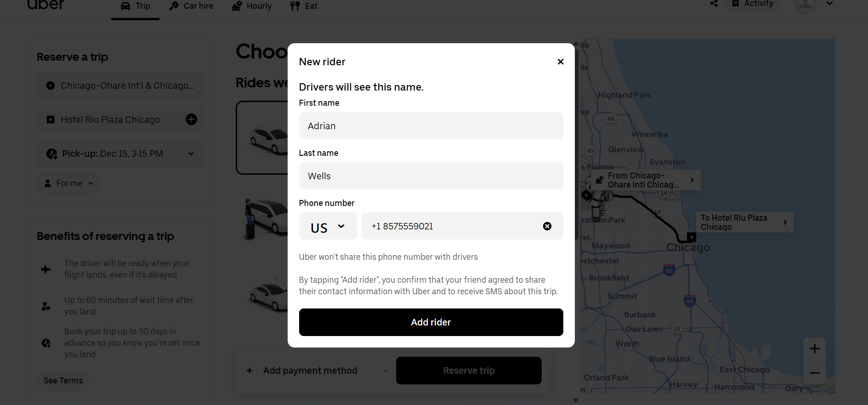
Task: Close the New rider dialog
Action: [560, 62]
